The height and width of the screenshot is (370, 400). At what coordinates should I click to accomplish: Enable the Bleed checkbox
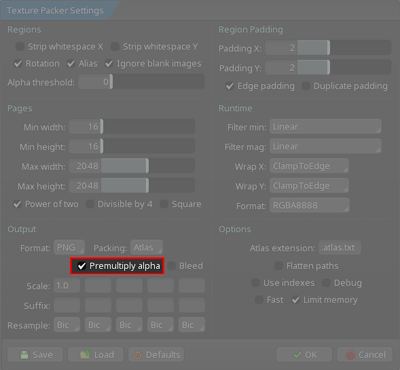coord(172,266)
